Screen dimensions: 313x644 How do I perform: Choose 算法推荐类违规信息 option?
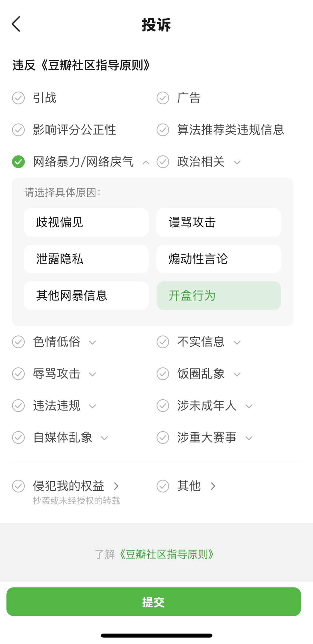tap(163, 130)
